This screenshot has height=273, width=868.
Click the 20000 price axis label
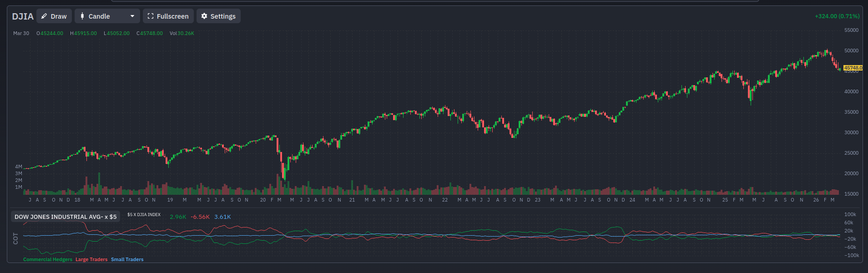tap(851, 173)
